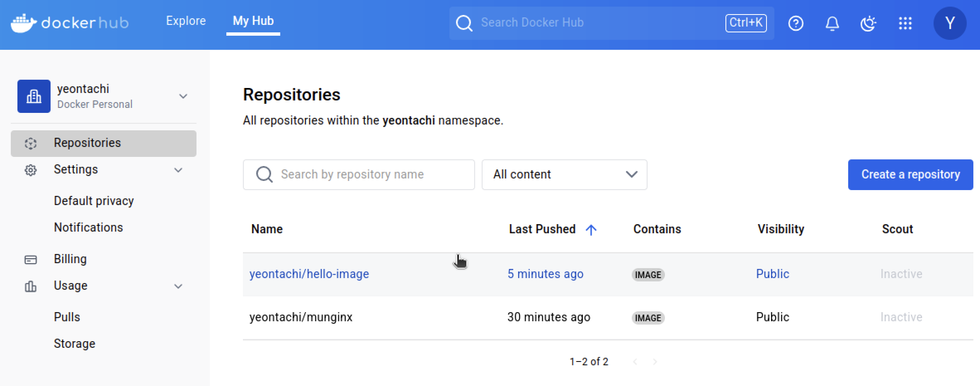Viewport: 980px width, 386px height.
Task: Open the yeontachi/munginx repository
Action: click(301, 317)
